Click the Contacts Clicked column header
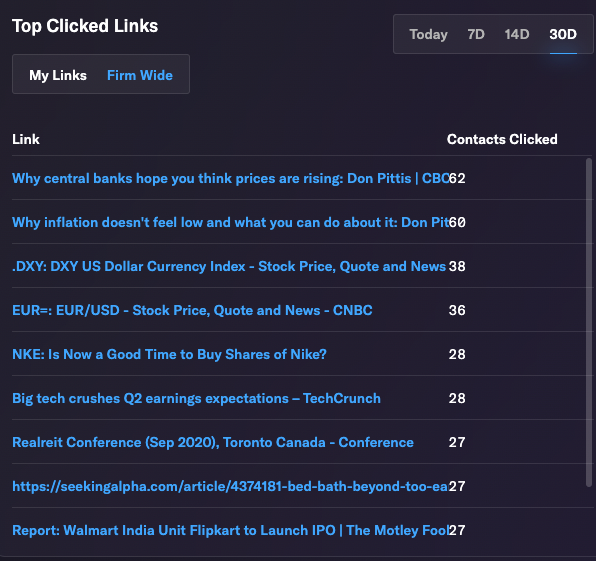The height and width of the screenshot is (561, 596). point(502,139)
